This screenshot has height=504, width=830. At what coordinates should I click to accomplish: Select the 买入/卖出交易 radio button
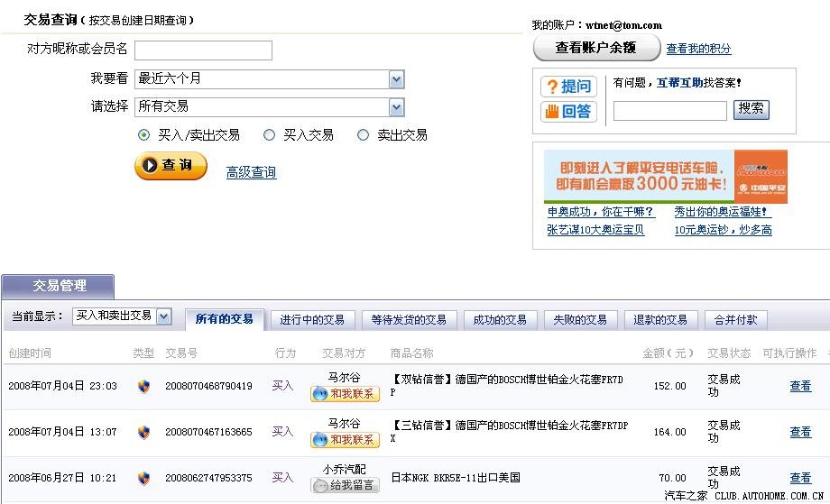coord(143,135)
